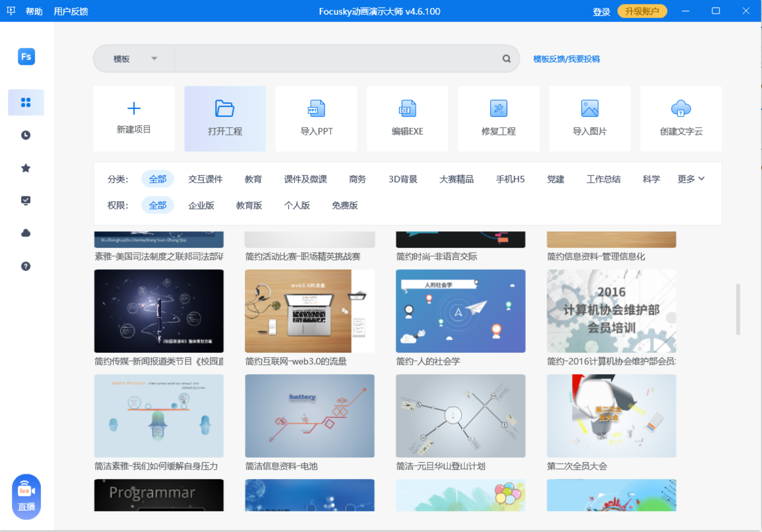The image size is (762, 532).
Task: Open favorites star icon in sidebar
Action: click(x=26, y=168)
